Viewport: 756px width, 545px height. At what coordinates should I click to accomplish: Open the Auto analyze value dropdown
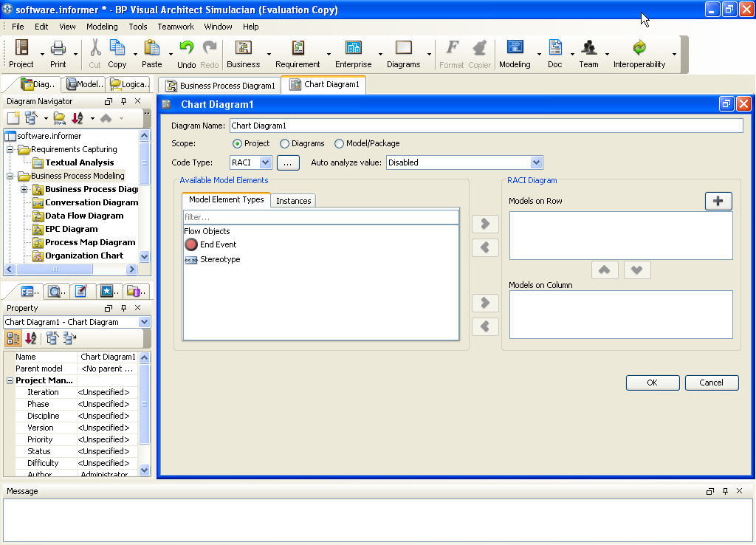click(x=535, y=162)
